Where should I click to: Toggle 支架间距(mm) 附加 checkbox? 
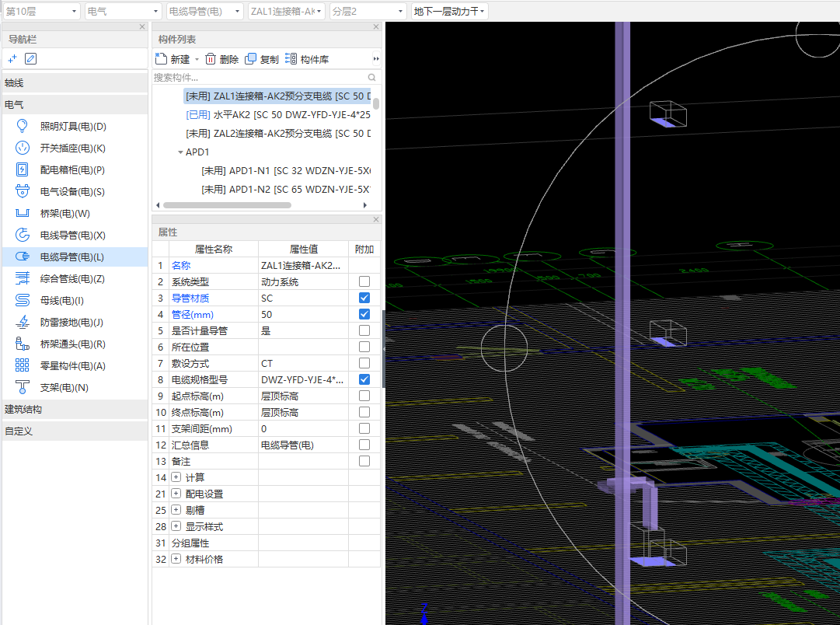[x=364, y=428]
